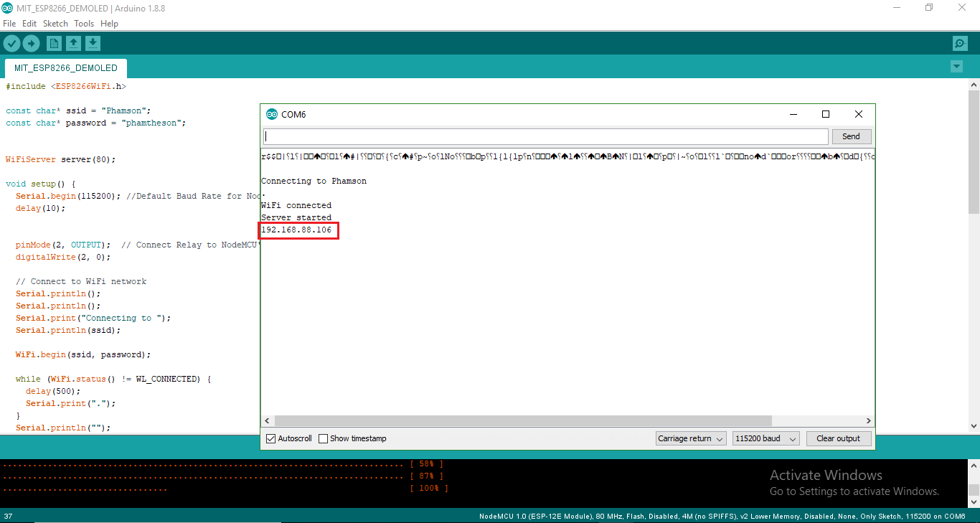
Task: Click the 'WiFi connected' output line
Action: coord(296,205)
